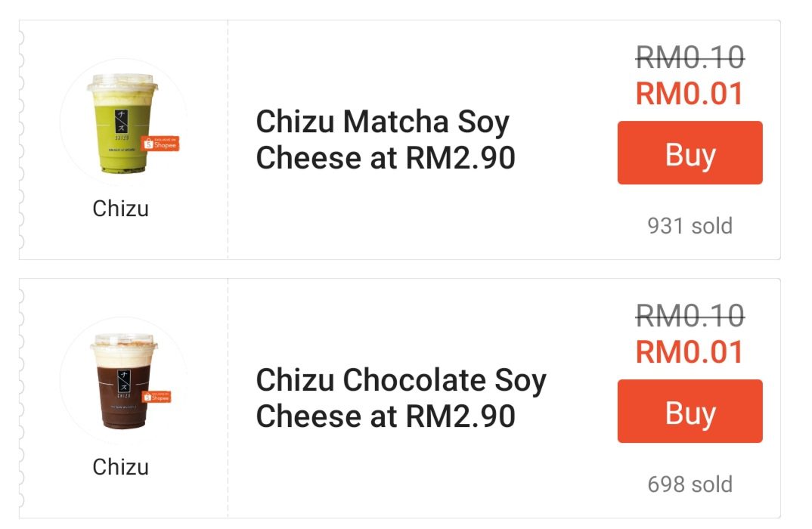Click the Shopee badge on the matcha drink
The image size is (812, 529).
point(160,144)
